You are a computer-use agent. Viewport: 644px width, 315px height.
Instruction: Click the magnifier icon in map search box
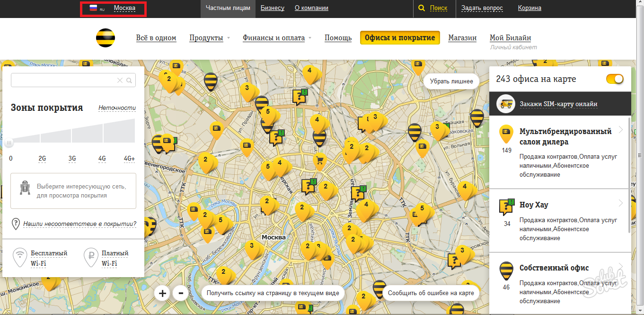pyautogui.click(x=129, y=81)
